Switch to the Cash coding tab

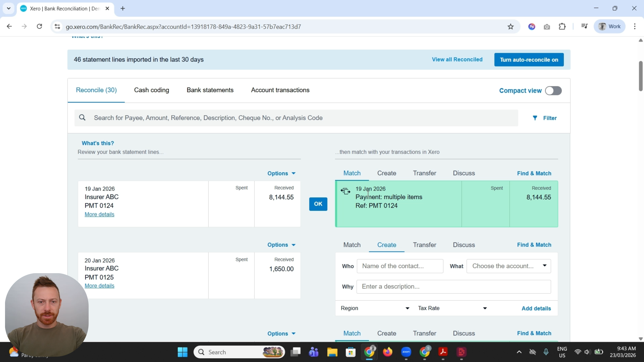[x=151, y=90]
